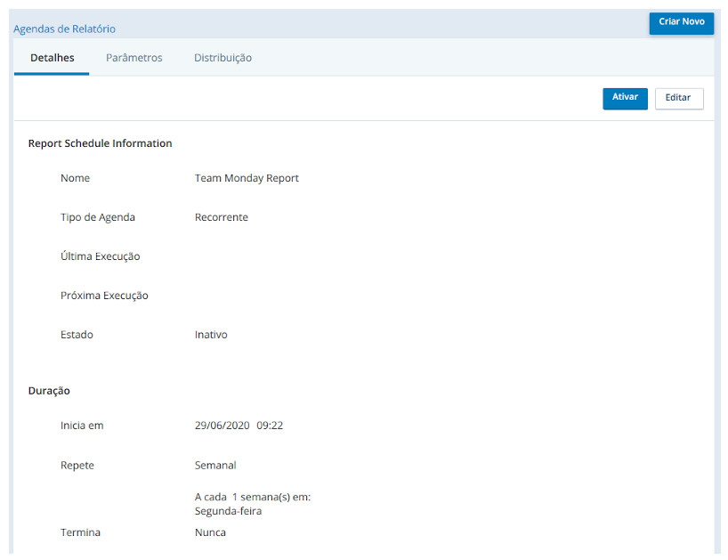The width and height of the screenshot is (728, 560).
Task: Select the Team Monday Report name value
Action: coord(247,178)
